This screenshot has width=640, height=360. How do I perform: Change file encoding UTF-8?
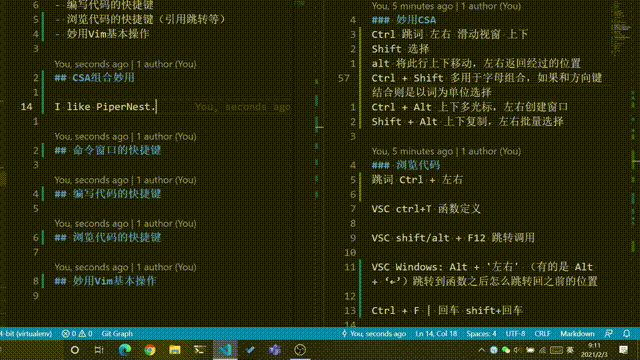[515, 333]
